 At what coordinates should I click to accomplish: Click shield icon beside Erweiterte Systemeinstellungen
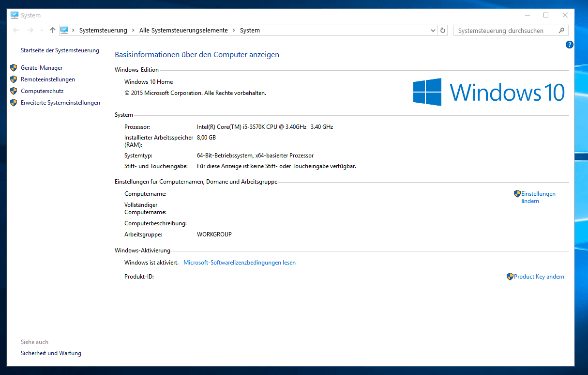(14, 103)
